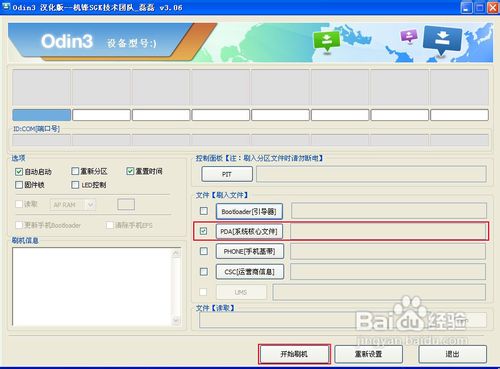Viewport: 500px width, 369px height.
Task: Click the Bootloader[引导器] button
Action: [249, 211]
